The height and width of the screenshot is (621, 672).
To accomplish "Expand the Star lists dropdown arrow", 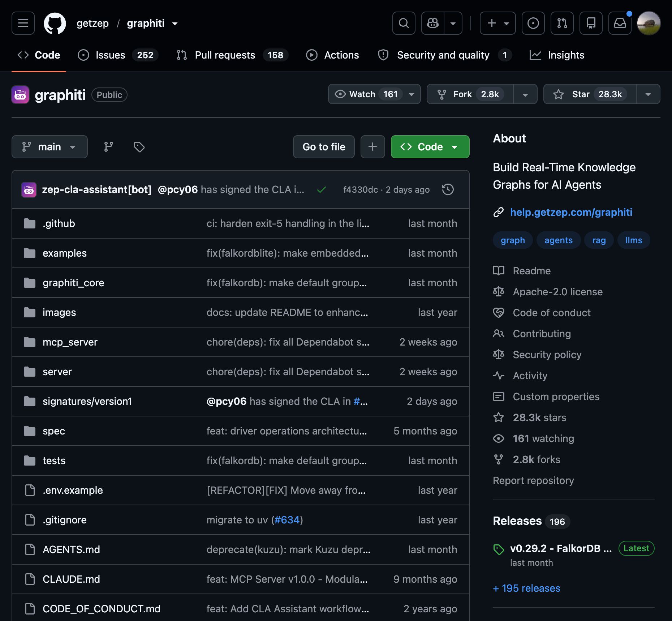I will [x=648, y=94].
